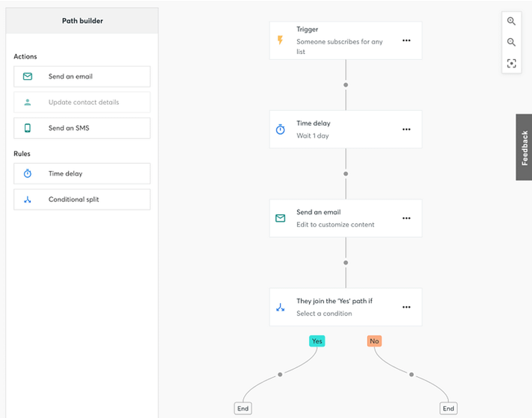Open the conditional split node's three-dot menu
Image resolution: width=532 pixels, height=418 pixels.
tap(406, 307)
